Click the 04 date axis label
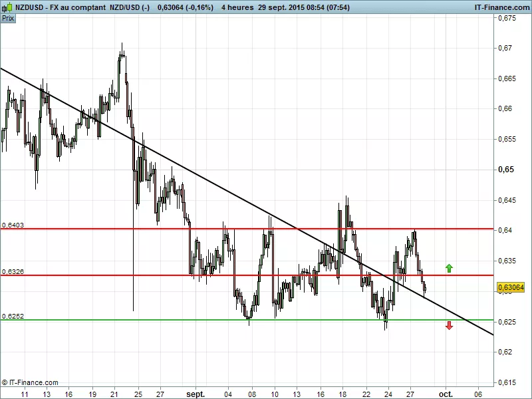The width and height of the screenshot is (532, 399). [x=228, y=394]
